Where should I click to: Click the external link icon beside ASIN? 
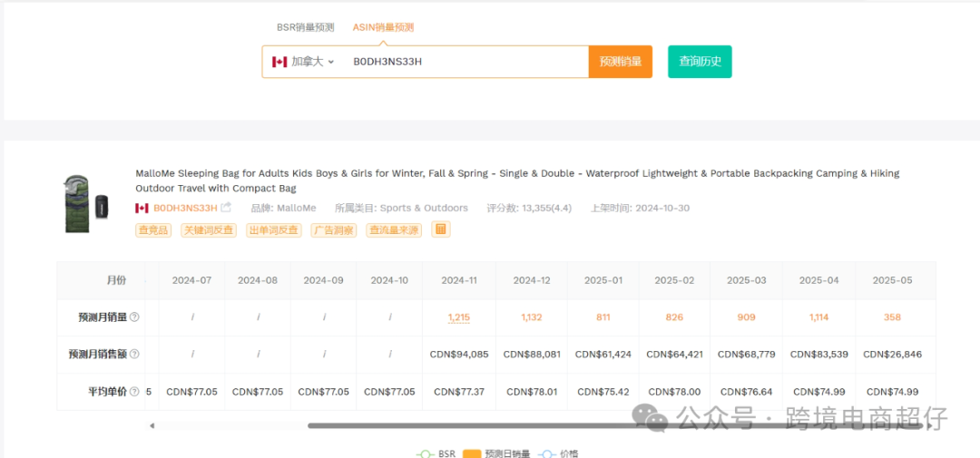[x=226, y=208]
